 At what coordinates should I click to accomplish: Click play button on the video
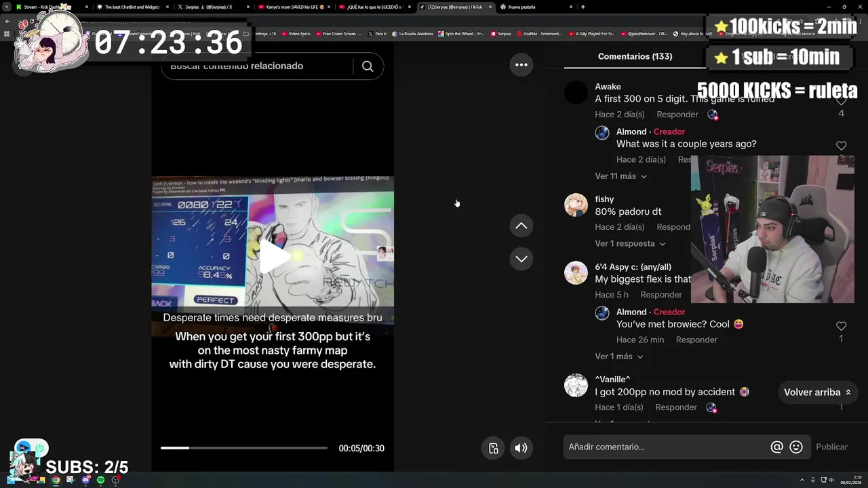[273, 258]
